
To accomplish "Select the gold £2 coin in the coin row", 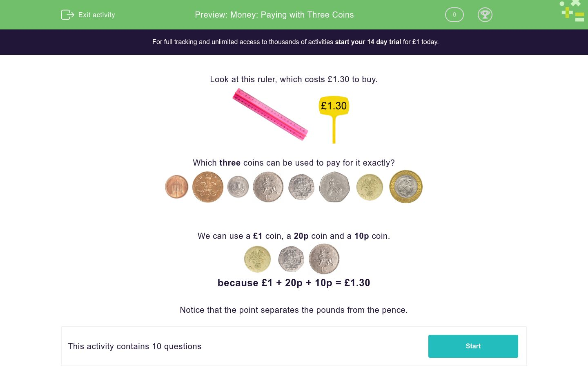I will [x=406, y=187].
